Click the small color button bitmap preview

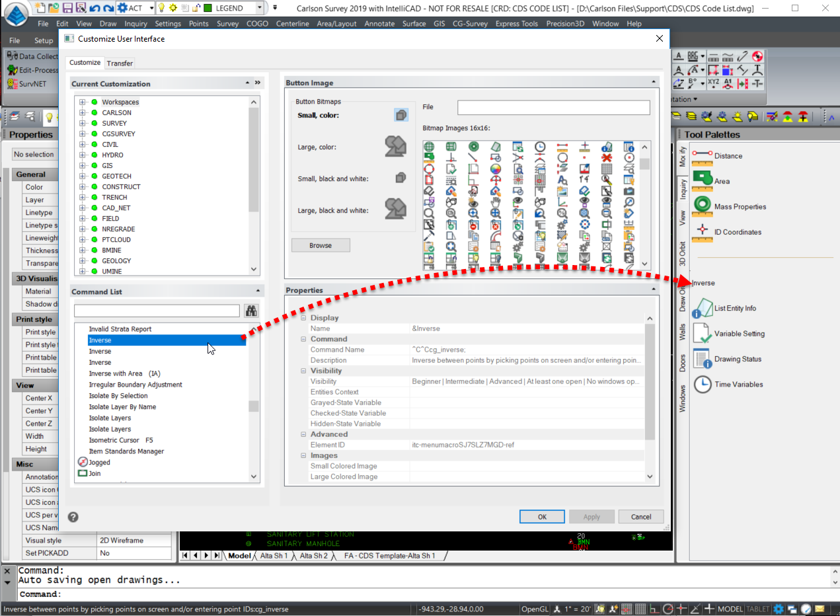click(x=401, y=115)
